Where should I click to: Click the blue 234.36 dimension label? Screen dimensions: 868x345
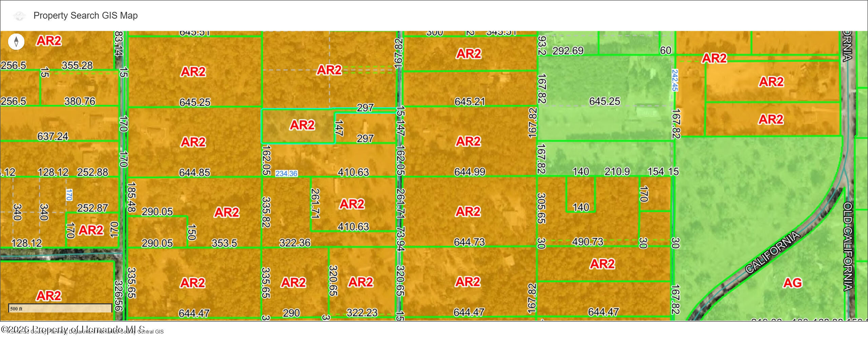287,174
